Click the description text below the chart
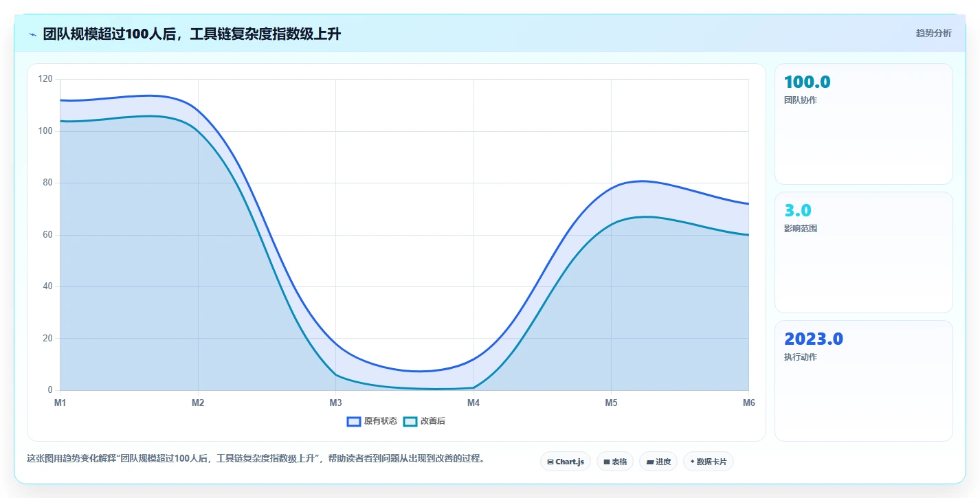 coord(257,459)
